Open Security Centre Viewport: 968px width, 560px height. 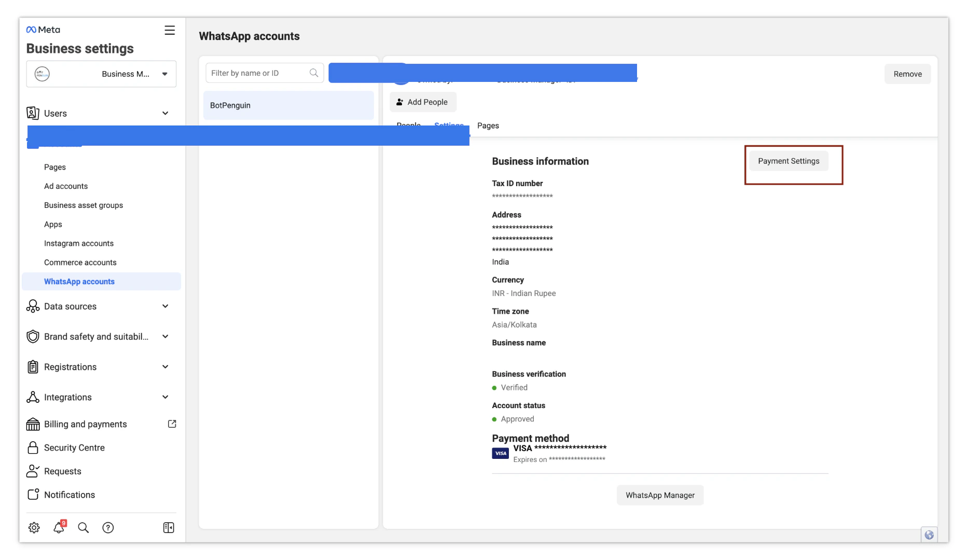click(74, 447)
